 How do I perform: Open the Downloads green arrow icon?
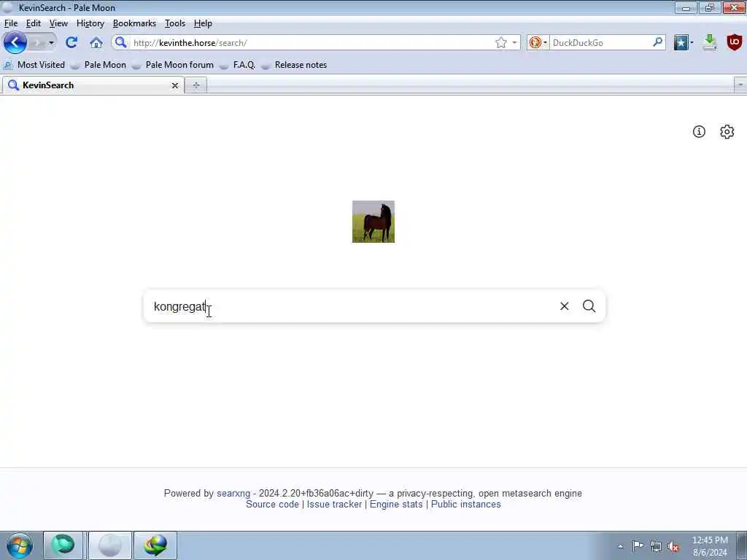710,43
